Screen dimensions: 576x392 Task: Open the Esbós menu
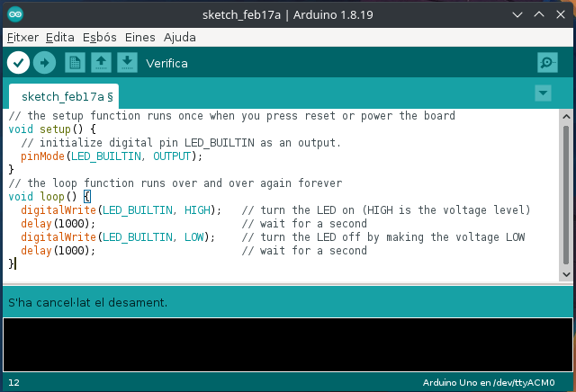99,38
